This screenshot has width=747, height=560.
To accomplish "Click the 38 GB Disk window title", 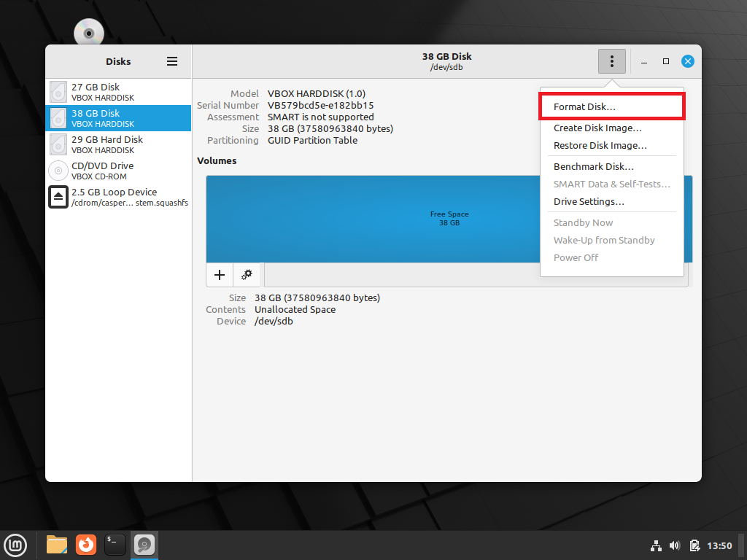I will click(x=447, y=57).
